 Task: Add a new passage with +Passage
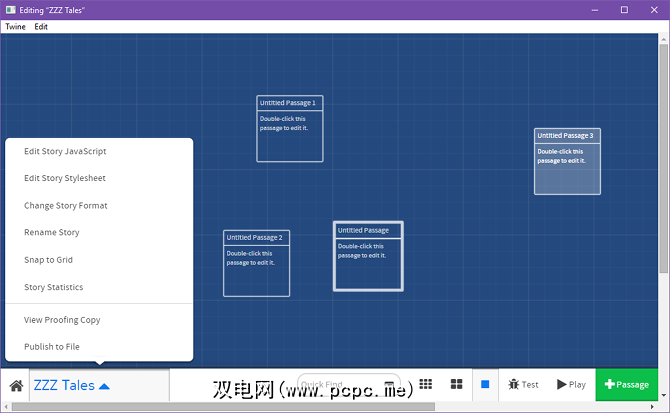tap(626, 385)
